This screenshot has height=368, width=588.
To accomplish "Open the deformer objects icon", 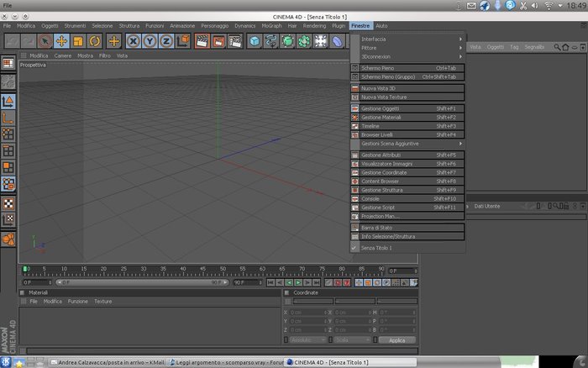I will pos(337,41).
